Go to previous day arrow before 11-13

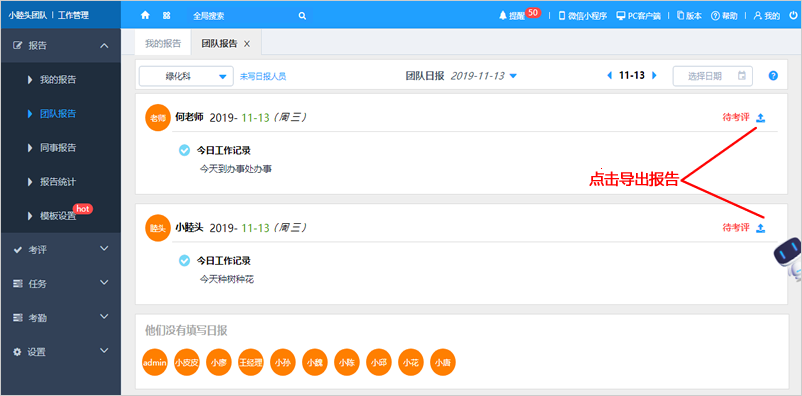coord(609,76)
